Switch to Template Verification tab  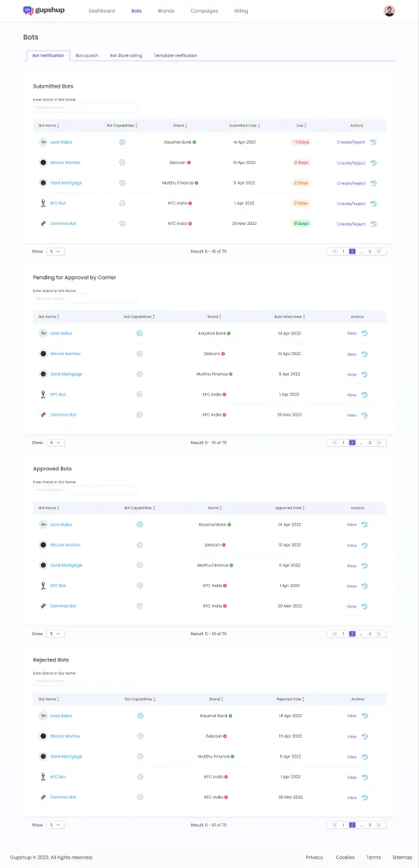175,55
